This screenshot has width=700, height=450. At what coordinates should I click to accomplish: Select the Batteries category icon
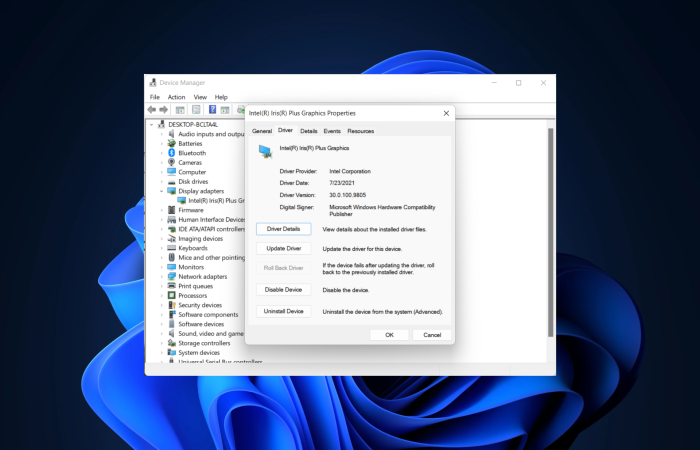click(171, 143)
